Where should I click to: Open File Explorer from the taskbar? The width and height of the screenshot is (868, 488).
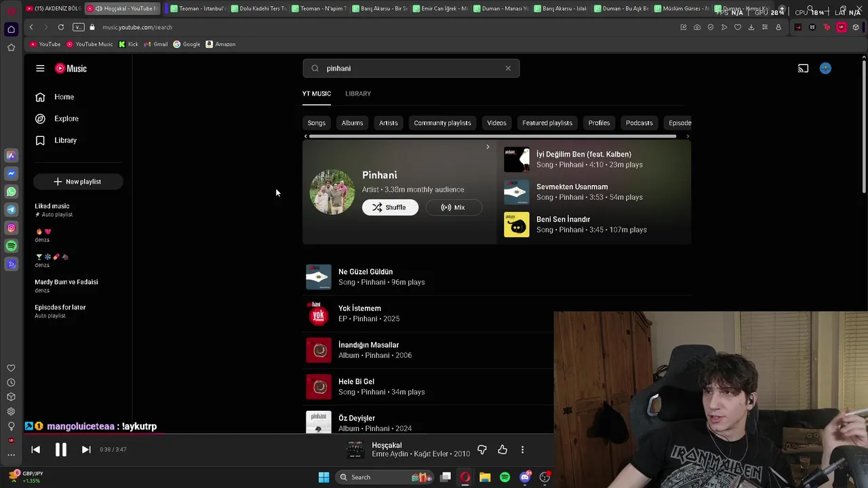click(485, 477)
